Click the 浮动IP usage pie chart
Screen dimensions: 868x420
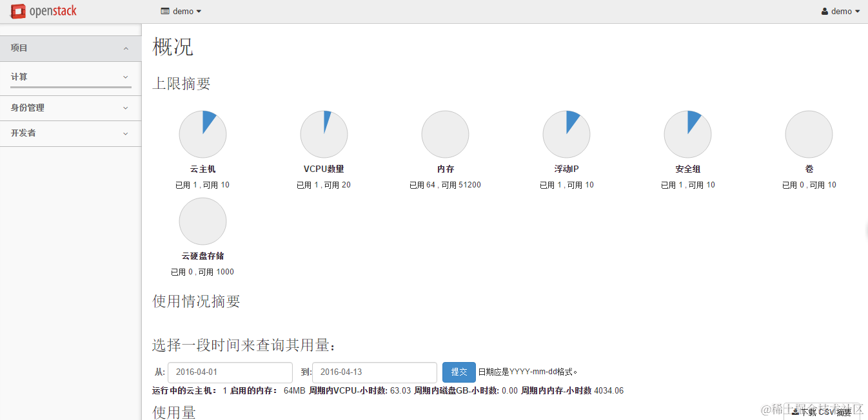pos(566,134)
